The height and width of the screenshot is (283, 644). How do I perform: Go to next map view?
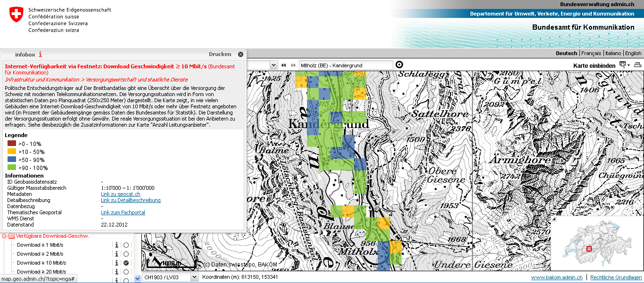click(294, 65)
